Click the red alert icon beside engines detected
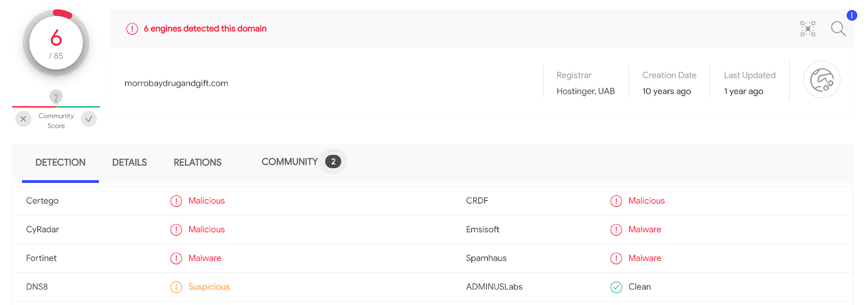The image size is (868, 305). (x=132, y=29)
